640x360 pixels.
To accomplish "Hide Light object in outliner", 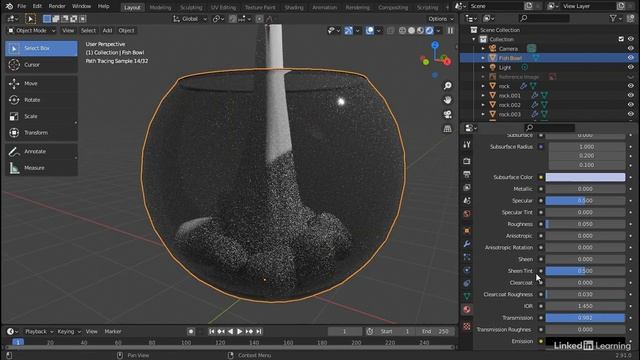I will click(631, 67).
